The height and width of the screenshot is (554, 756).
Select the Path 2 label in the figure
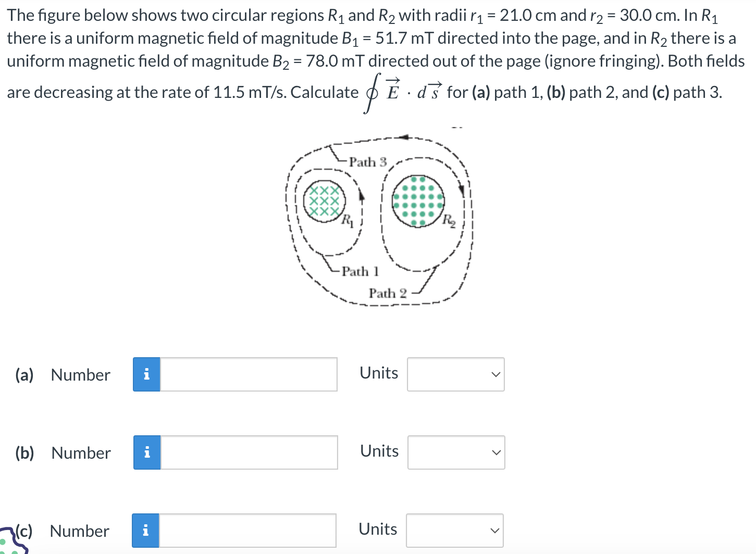(x=388, y=293)
